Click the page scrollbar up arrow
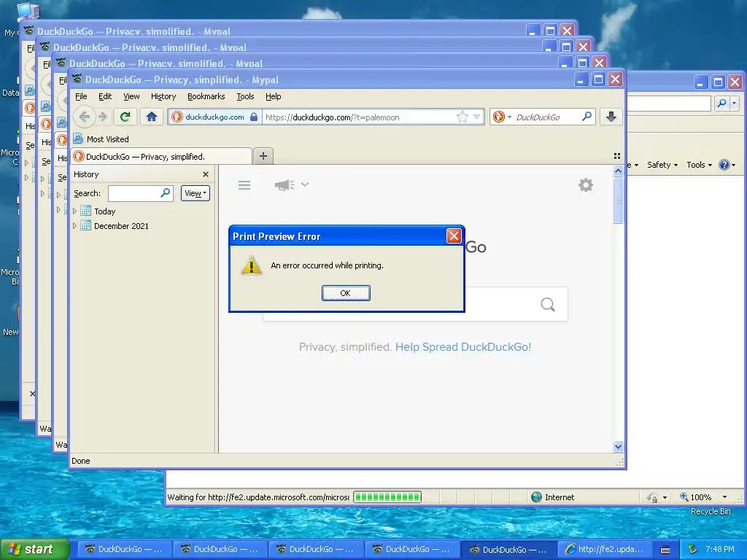The height and width of the screenshot is (560, 747). click(x=618, y=171)
